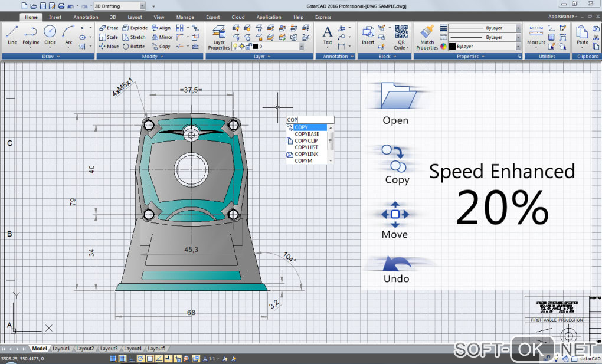Open the Appearance dropdown menu
This screenshot has width=602, height=364.
coord(562,17)
